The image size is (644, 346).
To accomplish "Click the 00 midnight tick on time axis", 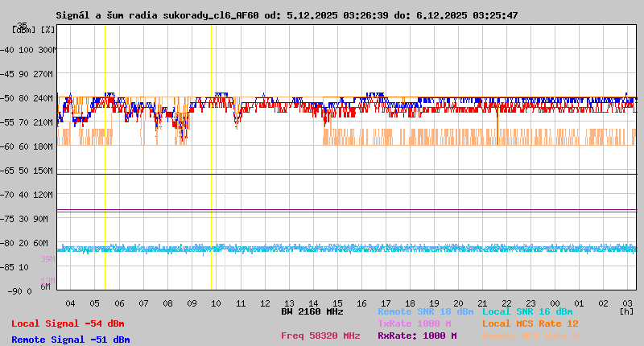I will [555, 303].
